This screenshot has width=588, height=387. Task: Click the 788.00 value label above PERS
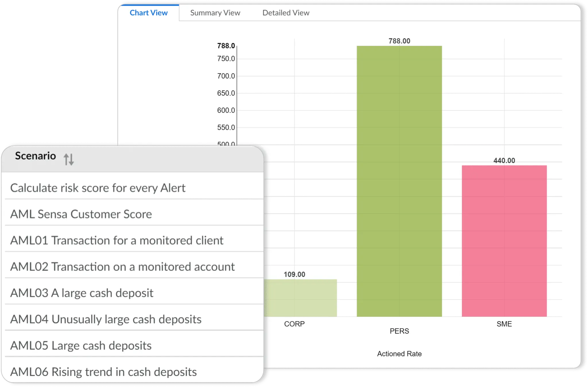[x=399, y=41]
